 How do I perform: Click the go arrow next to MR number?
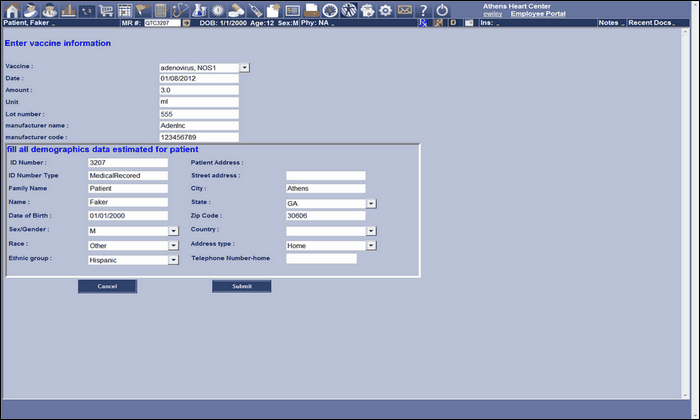pos(186,21)
